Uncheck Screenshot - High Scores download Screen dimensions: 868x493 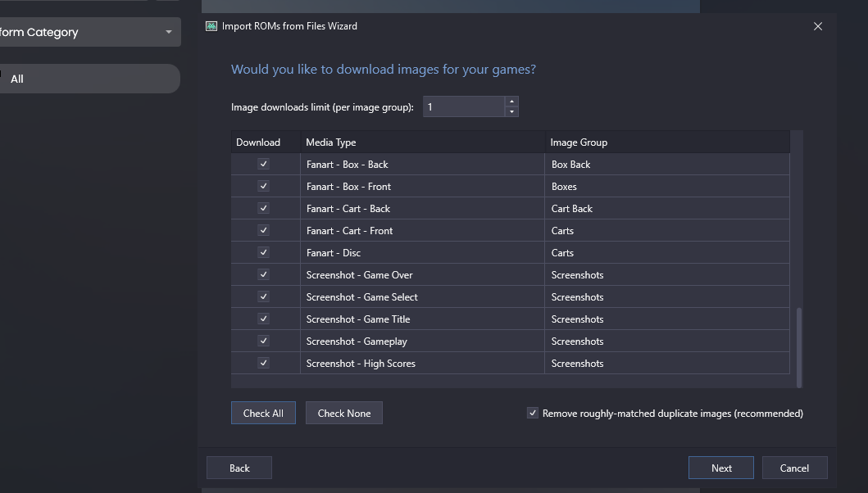click(263, 363)
